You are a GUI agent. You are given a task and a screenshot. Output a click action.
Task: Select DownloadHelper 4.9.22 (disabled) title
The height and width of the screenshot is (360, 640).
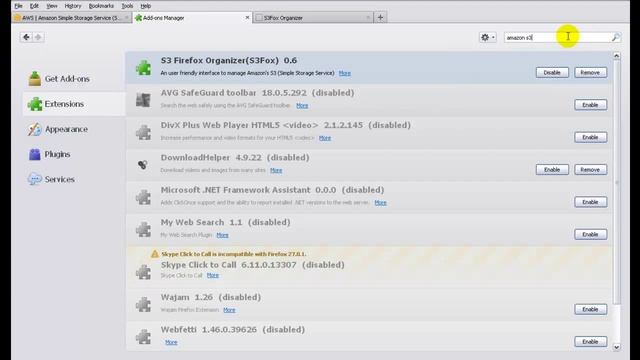[235, 158]
